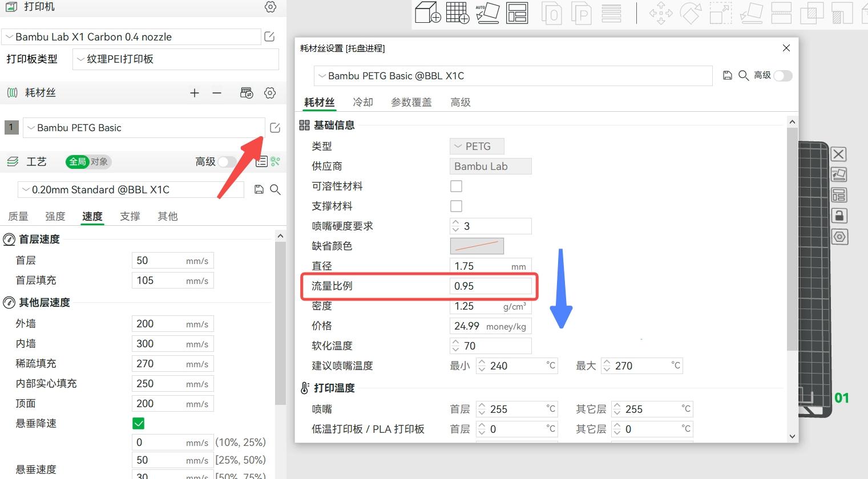Click the 外墙 speed input field
This screenshot has height=479, width=868.
point(173,324)
